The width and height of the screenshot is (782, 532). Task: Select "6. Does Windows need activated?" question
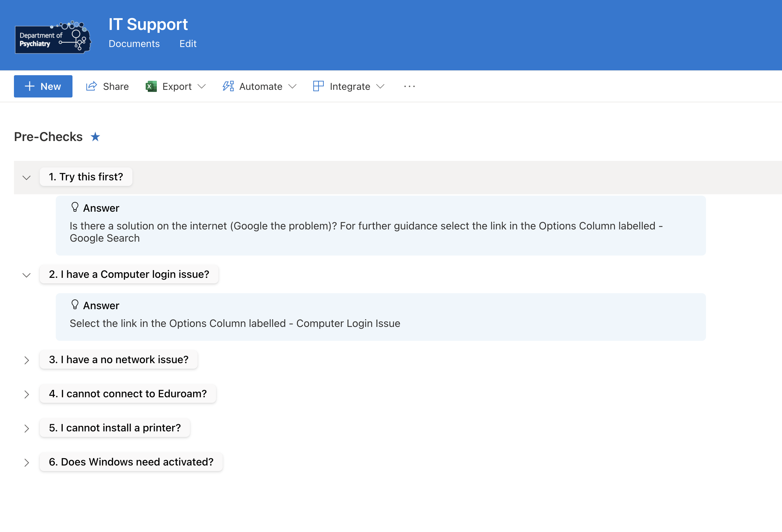point(131,462)
